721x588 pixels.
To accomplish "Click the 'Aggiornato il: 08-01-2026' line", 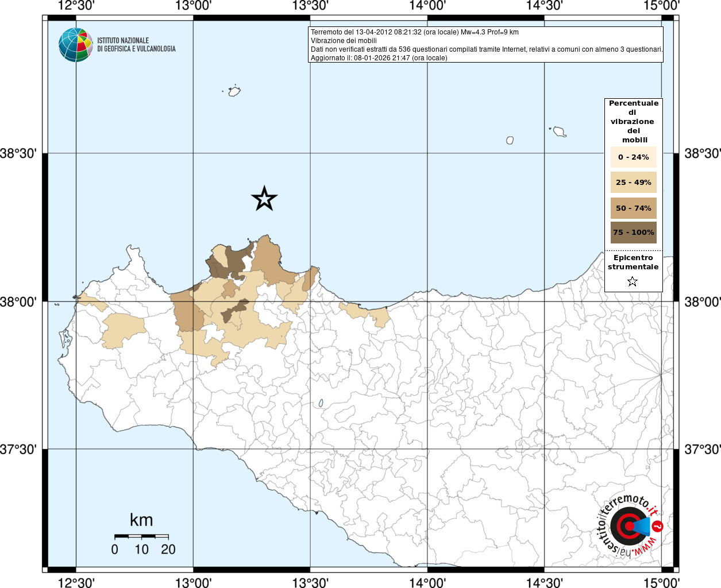I will [379, 58].
